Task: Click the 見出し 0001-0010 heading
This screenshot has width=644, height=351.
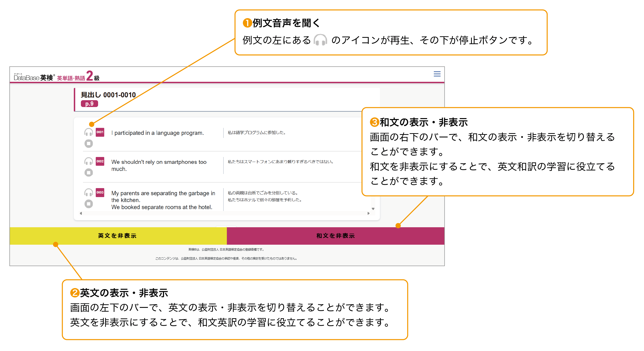Action: [108, 95]
